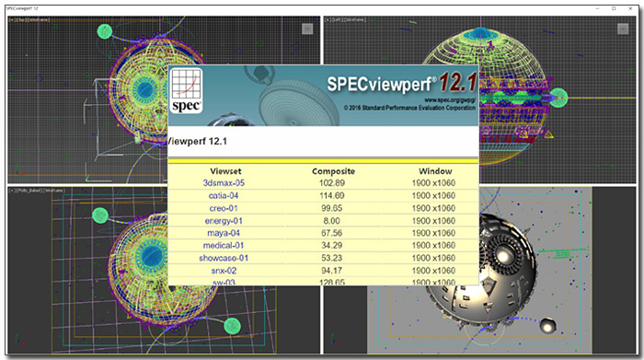
Task: Open the 3dsmax-05 viewset link
Action: tap(224, 183)
